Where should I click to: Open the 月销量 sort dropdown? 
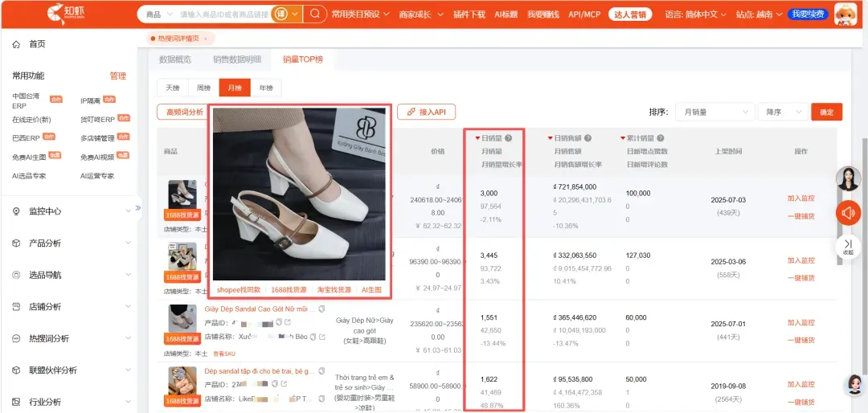pos(714,112)
